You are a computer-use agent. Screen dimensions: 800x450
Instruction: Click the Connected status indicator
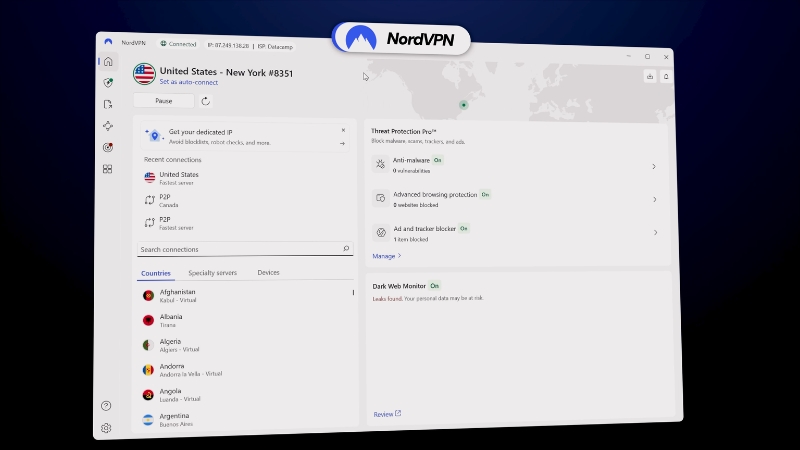[x=178, y=44]
